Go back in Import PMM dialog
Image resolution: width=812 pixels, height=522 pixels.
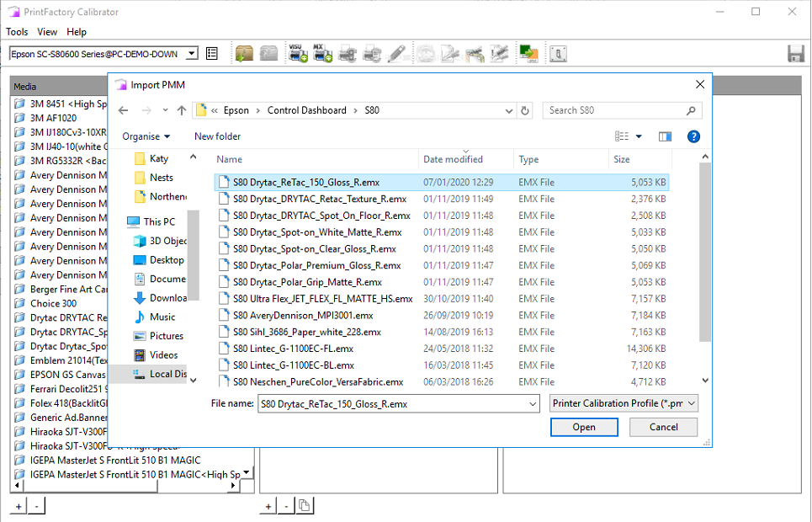pos(123,110)
